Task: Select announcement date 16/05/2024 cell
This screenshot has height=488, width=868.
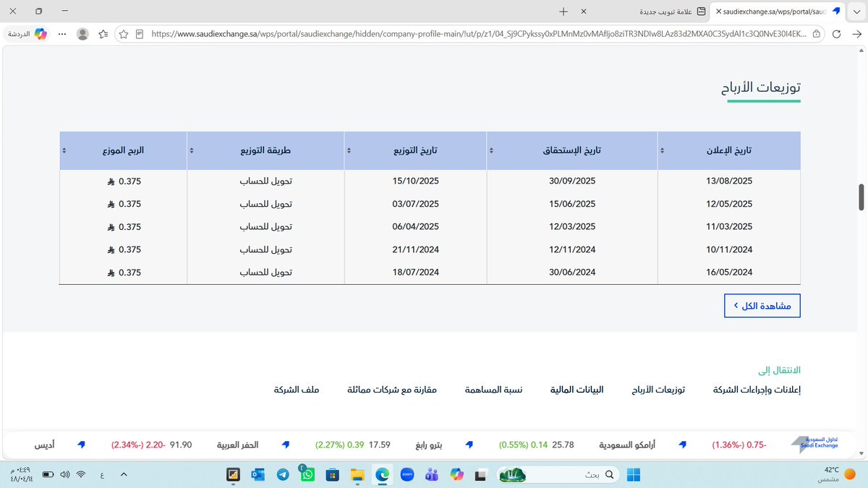Action: point(729,273)
